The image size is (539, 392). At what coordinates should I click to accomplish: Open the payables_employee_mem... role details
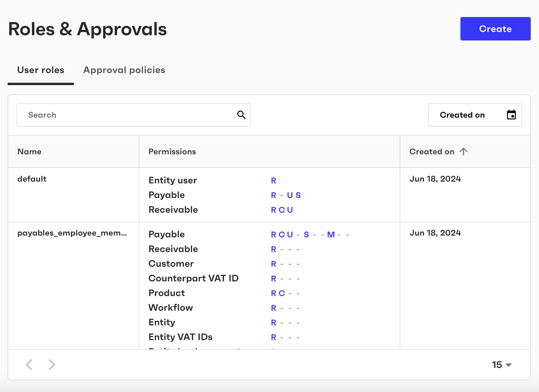click(72, 233)
